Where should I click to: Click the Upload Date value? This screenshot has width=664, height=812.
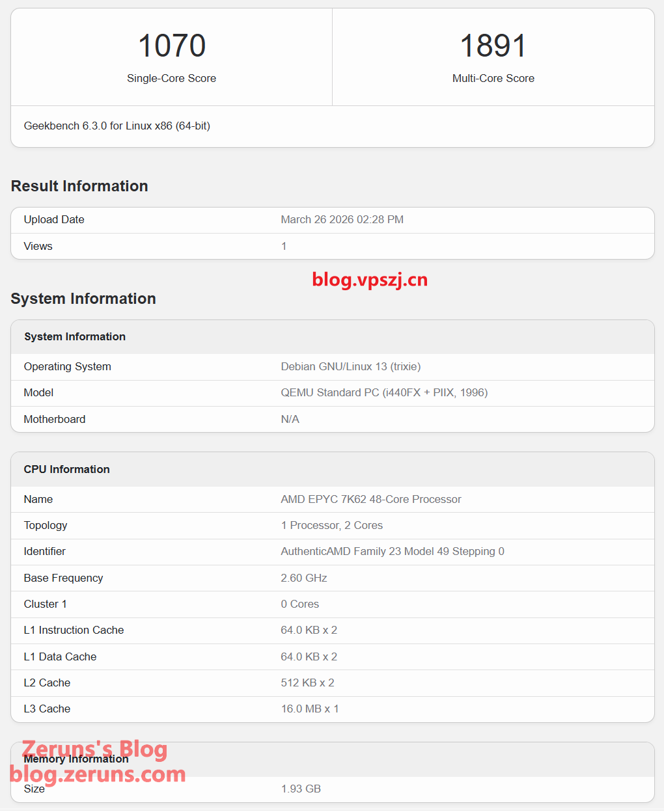(342, 220)
